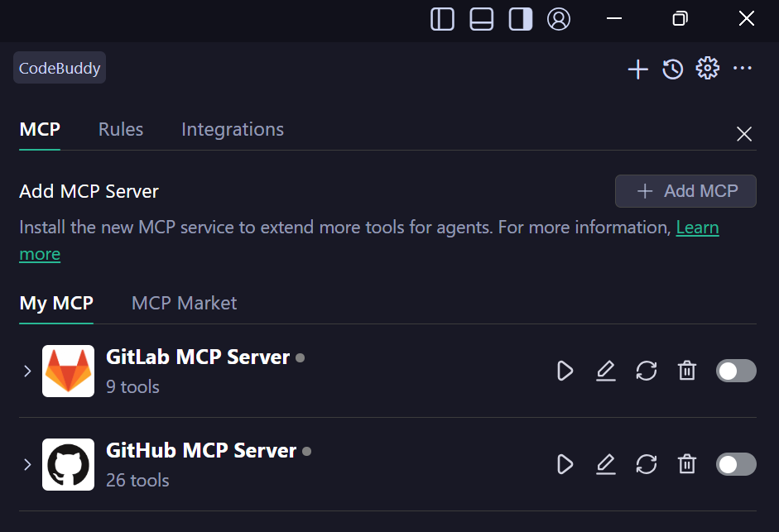Delete the GitLab MCP Server
Image resolution: width=779 pixels, height=532 pixels.
(687, 371)
